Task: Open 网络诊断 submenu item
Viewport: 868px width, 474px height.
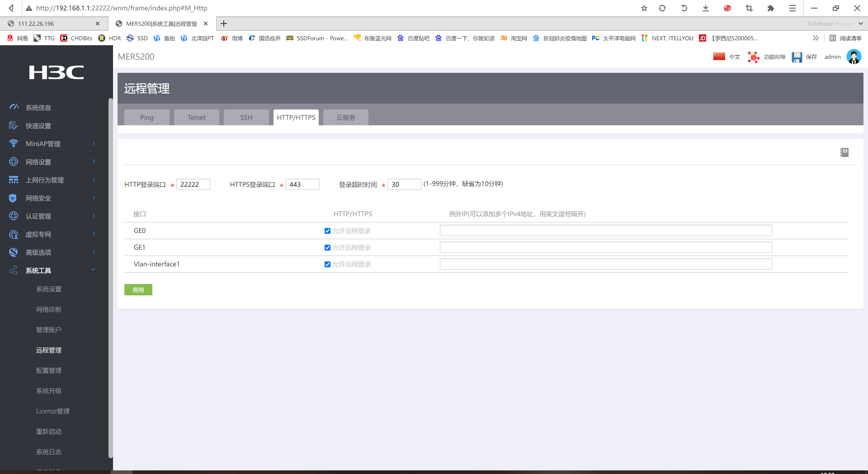Action: coord(49,310)
